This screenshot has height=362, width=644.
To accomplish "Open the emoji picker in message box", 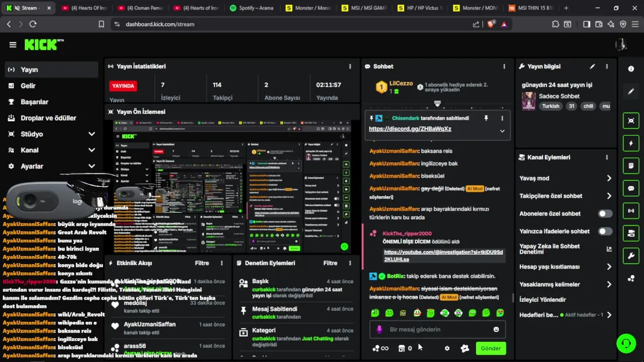I will [x=496, y=329].
